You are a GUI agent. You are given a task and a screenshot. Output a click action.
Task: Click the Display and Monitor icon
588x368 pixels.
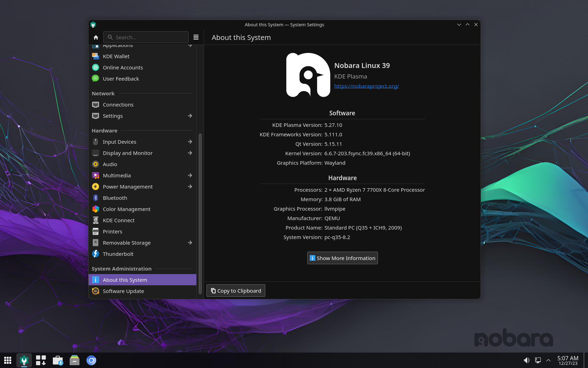[x=96, y=153]
